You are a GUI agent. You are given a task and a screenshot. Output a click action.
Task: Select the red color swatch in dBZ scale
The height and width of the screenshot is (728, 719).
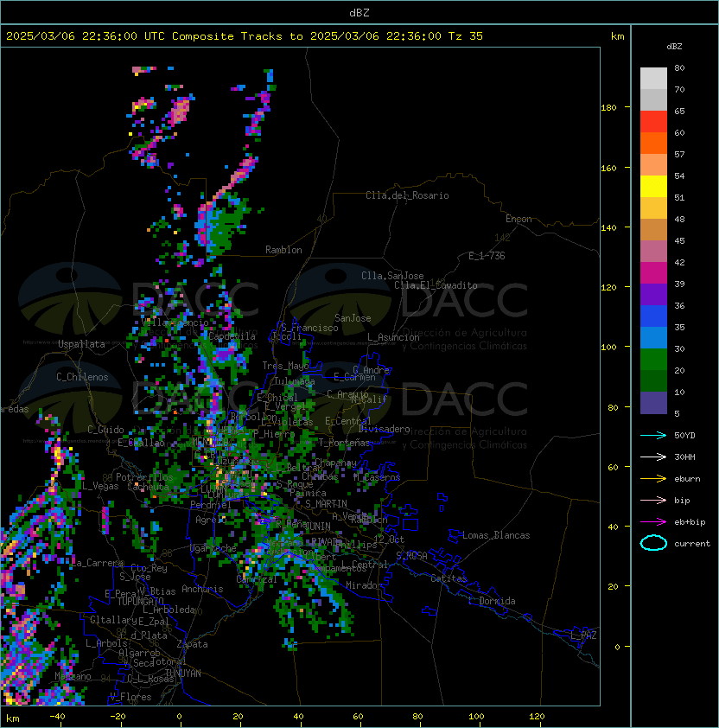653,122
